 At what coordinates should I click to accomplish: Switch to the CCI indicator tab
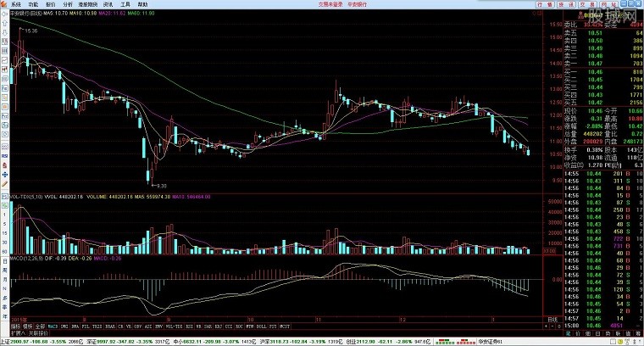coord(228,326)
